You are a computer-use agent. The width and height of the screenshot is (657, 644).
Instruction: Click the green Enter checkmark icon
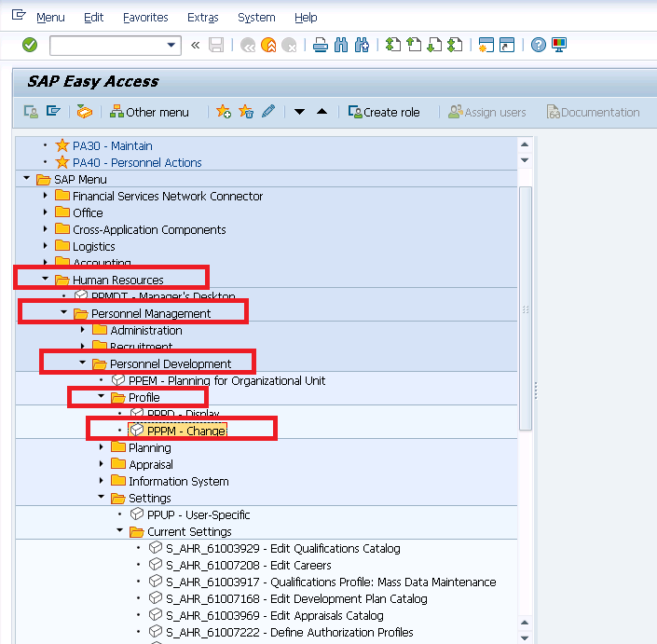click(30, 45)
